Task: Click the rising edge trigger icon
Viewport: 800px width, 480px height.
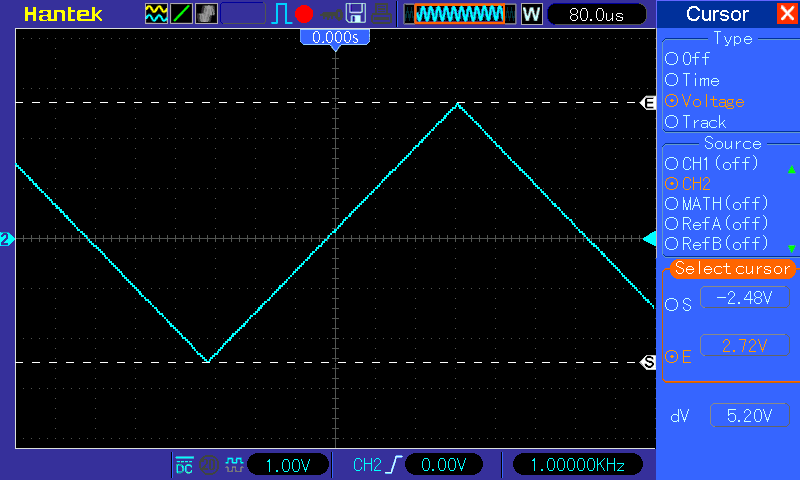Action: [394, 465]
